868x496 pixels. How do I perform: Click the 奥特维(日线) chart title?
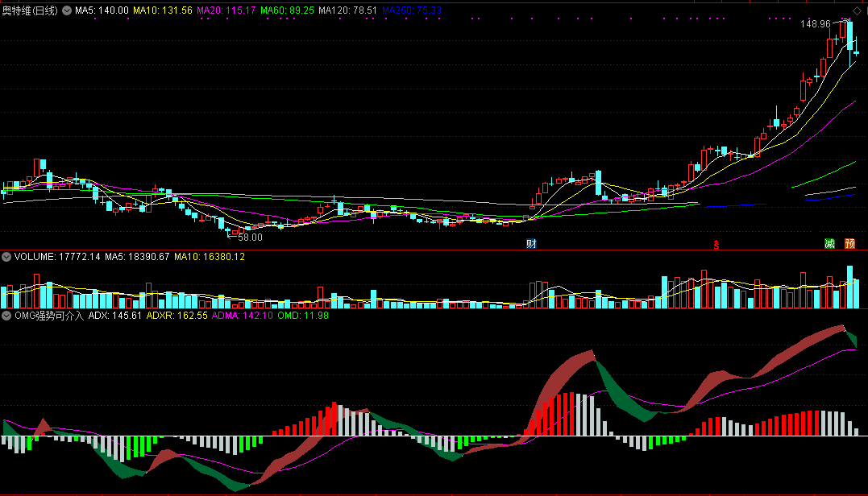(x=30, y=10)
